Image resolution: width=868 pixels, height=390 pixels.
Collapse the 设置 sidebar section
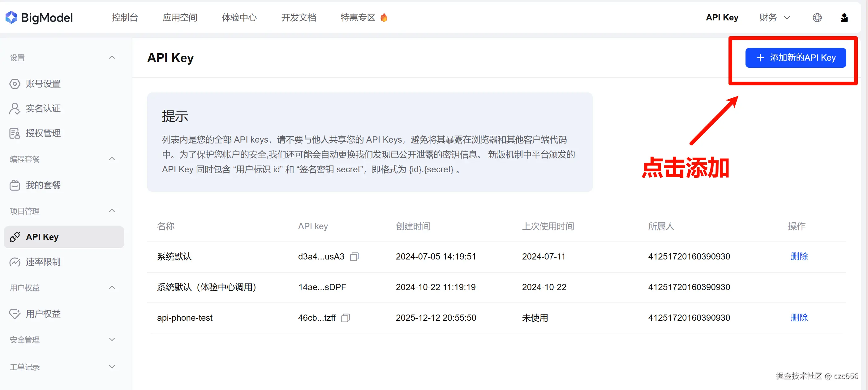click(x=112, y=58)
